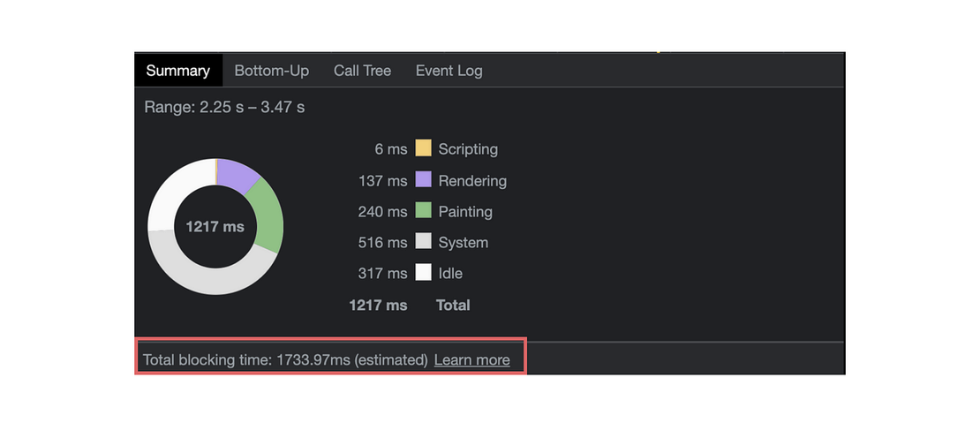Go to the Event Log tab

[449, 71]
